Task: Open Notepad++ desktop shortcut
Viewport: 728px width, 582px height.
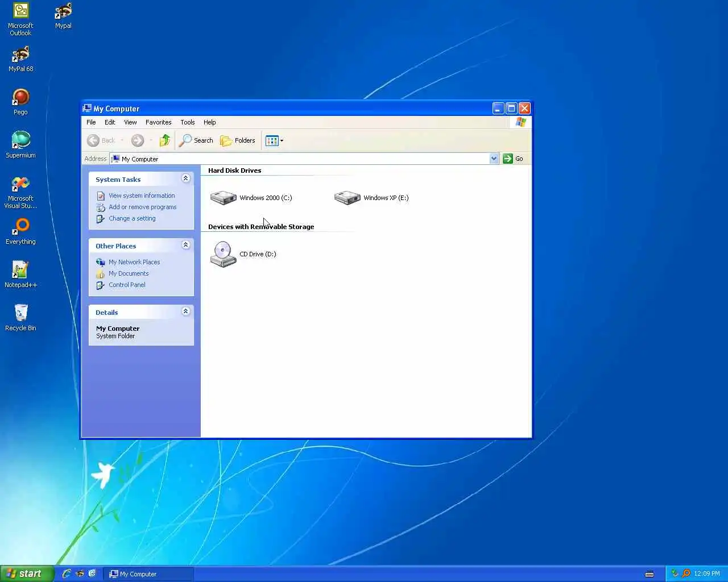Action: (x=20, y=275)
